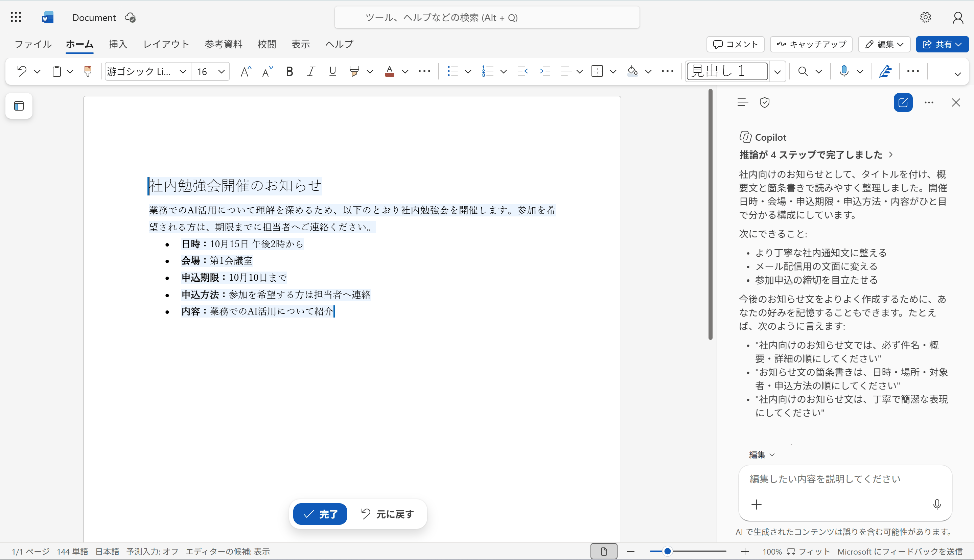Screen dimensions: 974x560
Task: Increase font size with the larger A icon
Action: coord(246,71)
